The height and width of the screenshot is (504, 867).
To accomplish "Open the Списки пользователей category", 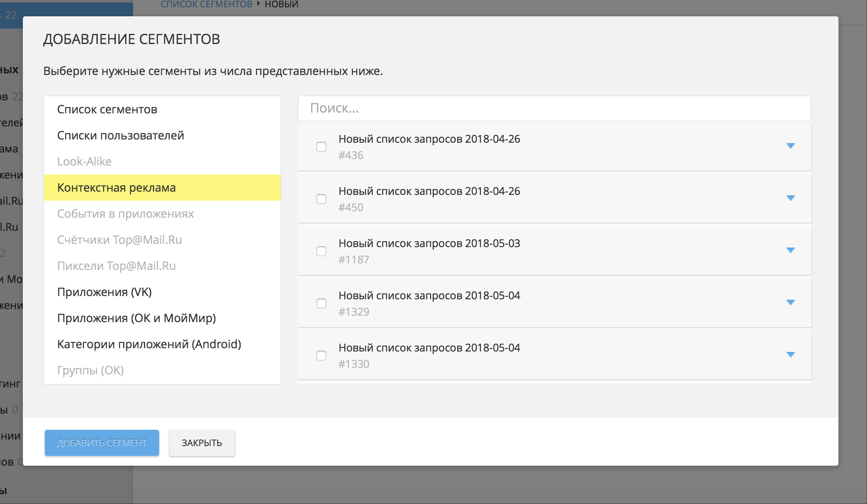I will point(121,135).
